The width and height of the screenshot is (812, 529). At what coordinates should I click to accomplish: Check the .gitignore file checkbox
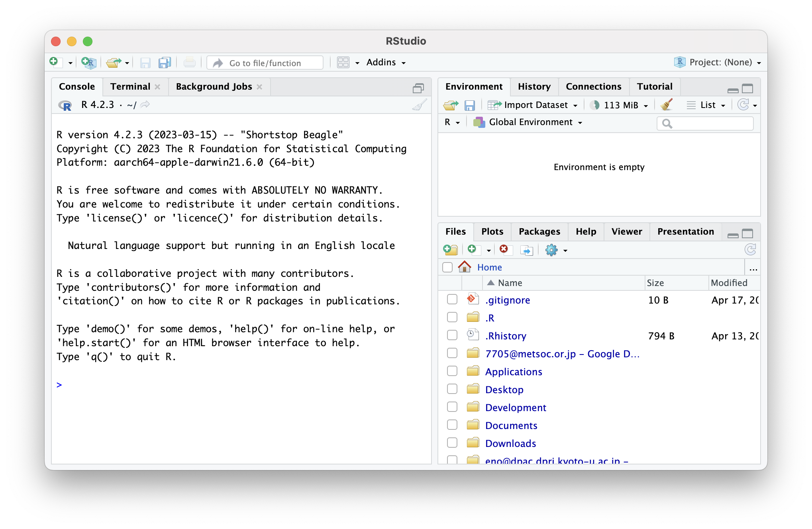[x=452, y=299]
